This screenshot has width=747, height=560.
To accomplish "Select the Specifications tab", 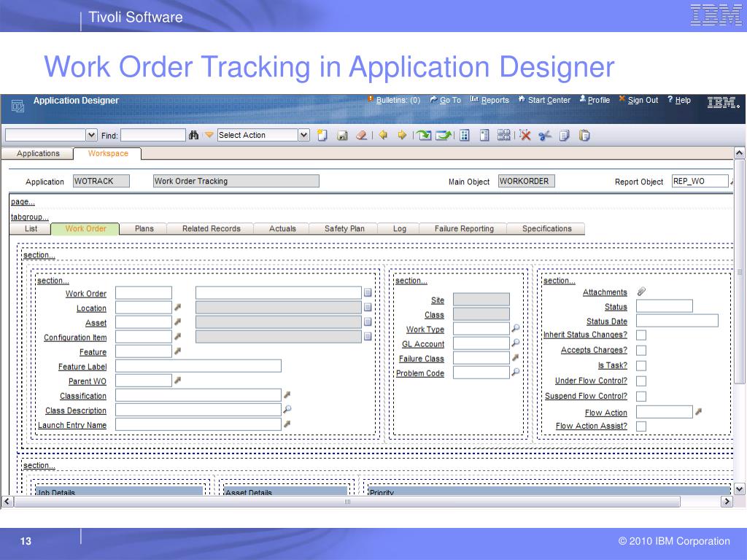I will 546,228.
